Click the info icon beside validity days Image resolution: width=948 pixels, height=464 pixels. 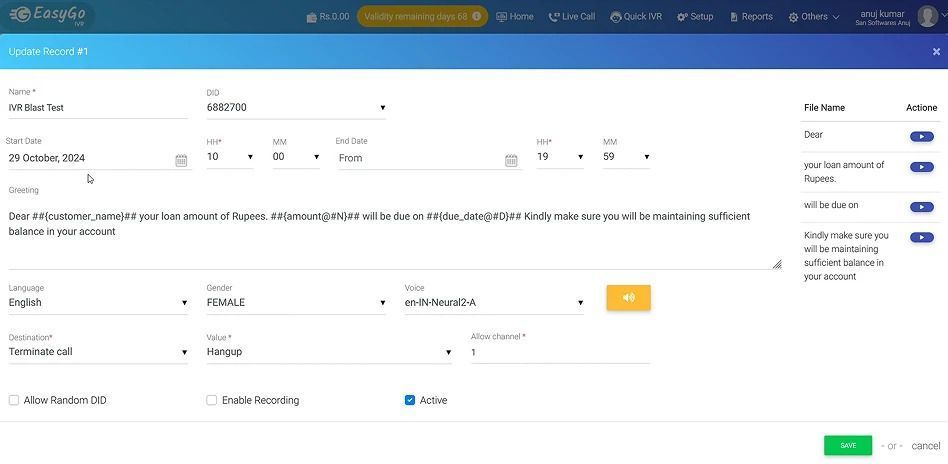point(476,16)
